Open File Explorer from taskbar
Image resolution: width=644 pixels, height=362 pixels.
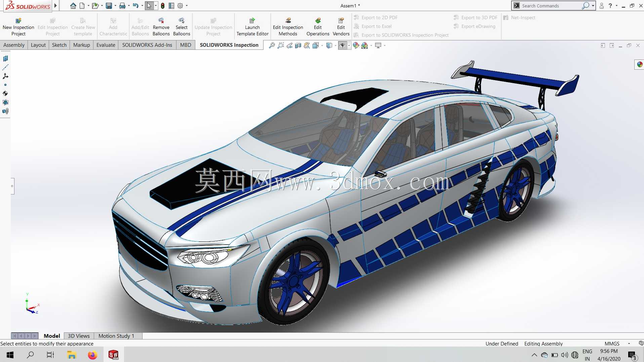pos(72,355)
